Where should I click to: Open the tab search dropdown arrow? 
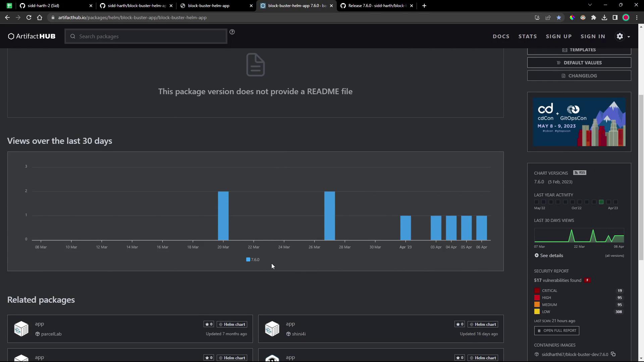[590, 5]
